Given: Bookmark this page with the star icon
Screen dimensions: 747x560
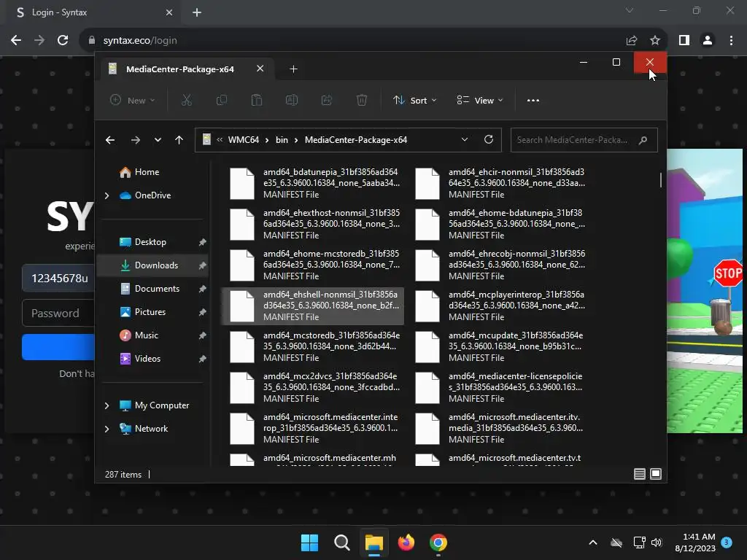Looking at the screenshot, I should [655, 41].
